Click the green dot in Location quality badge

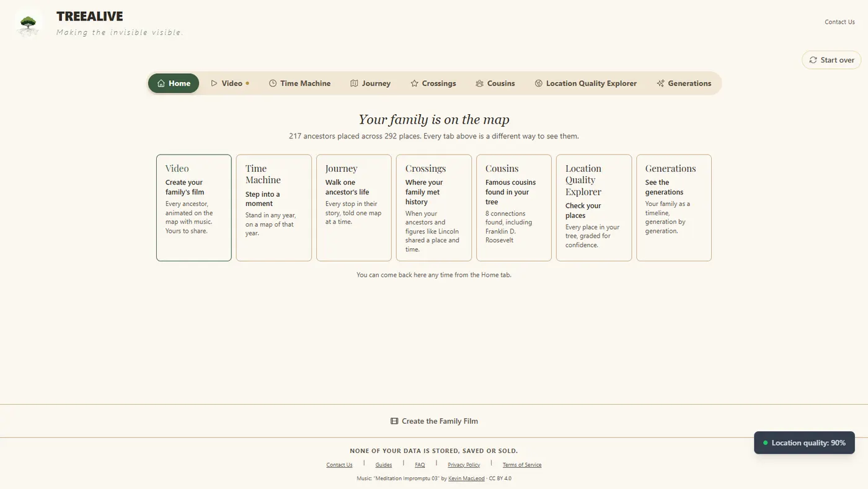click(x=765, y=443)
